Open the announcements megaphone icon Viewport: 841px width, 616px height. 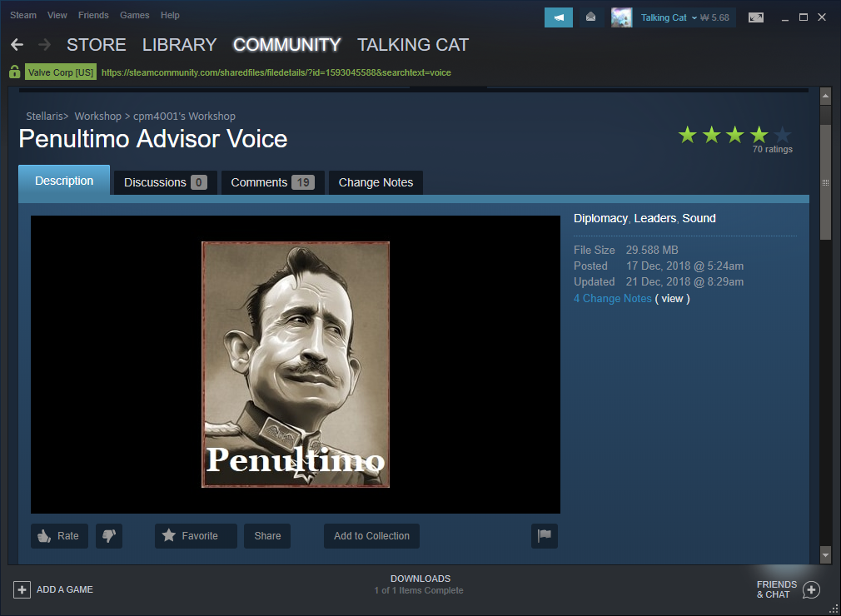[x=559, y=17]
